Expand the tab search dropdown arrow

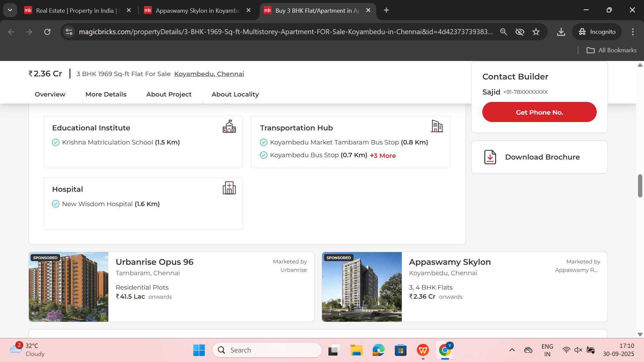point(10,10)
